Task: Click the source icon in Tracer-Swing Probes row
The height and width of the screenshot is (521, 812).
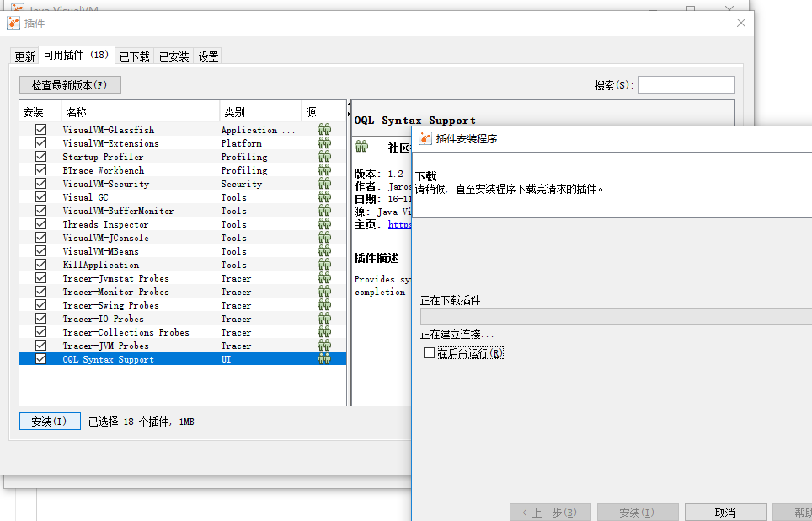Action: coord(324,305)
